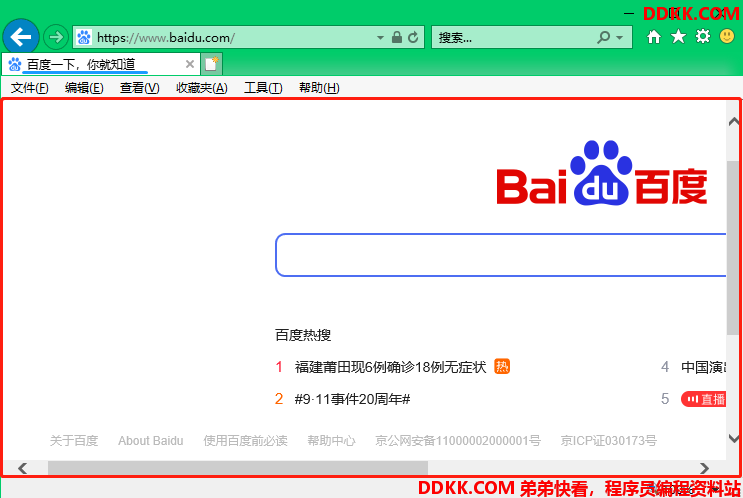
Task: Open the address bar autocomplete dropdown arrow
Action: click(380, 37)
